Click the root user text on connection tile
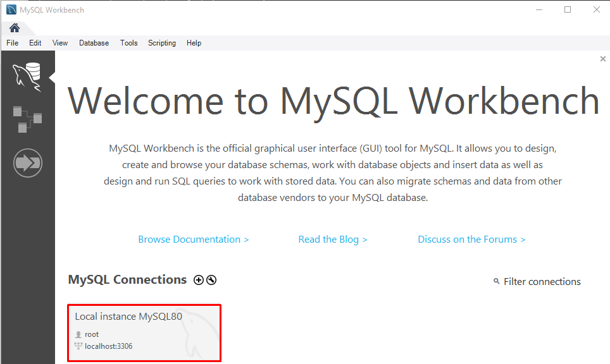This screenshot has height=364, width=610. point(92,334)
